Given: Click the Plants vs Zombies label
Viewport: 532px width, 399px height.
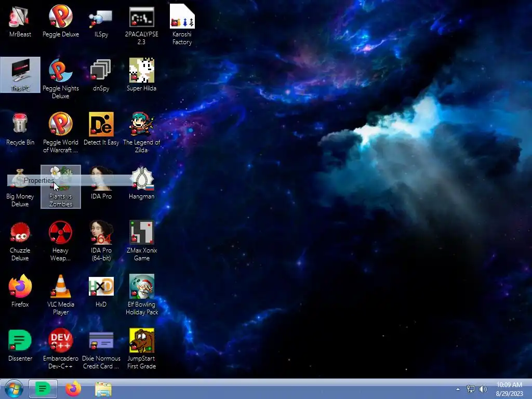Looking at the screenshot, I should pyautogui.click(x=60, y=200).
